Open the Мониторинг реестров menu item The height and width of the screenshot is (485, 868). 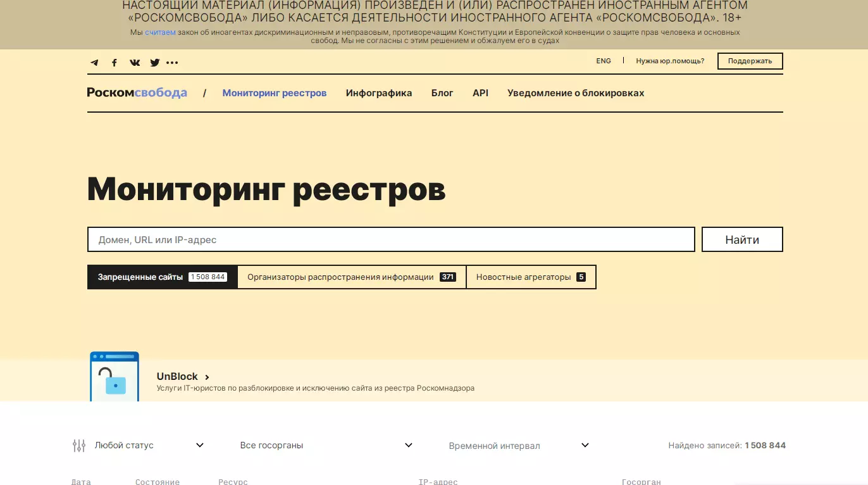point(275,93)
